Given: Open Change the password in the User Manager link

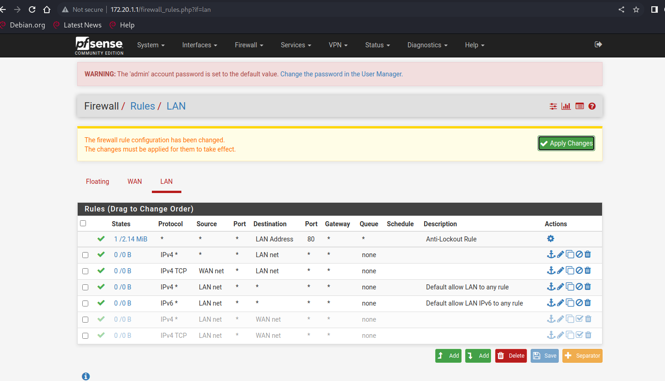Looking at the screenshot, I should coord(341,74).
